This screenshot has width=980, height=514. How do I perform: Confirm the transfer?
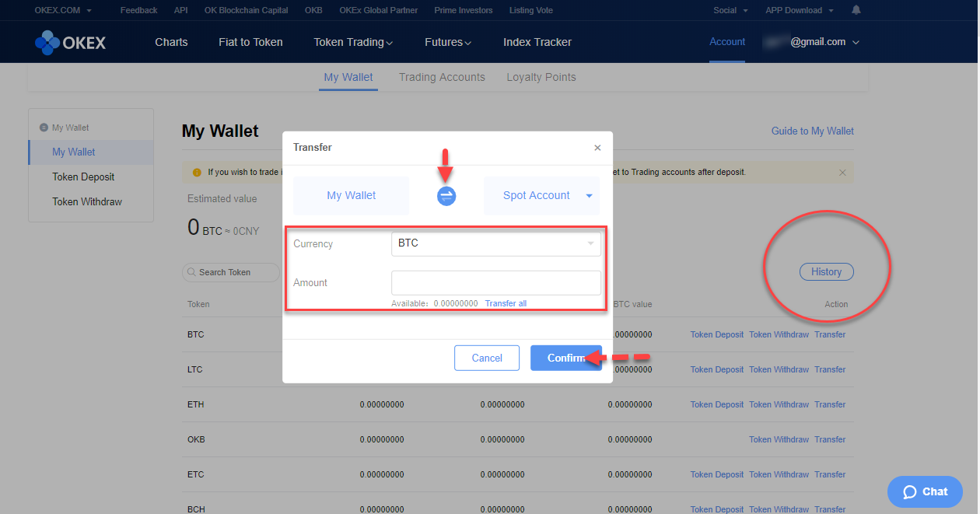pyautogui.click(x=566, y=358)
